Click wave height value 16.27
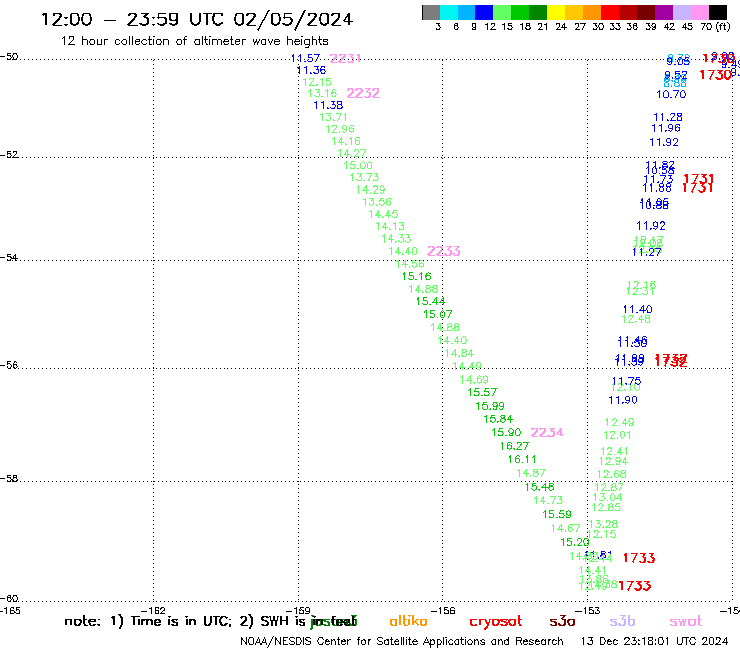The height and width of the screenshot is (650, 740). coord(514,446)
